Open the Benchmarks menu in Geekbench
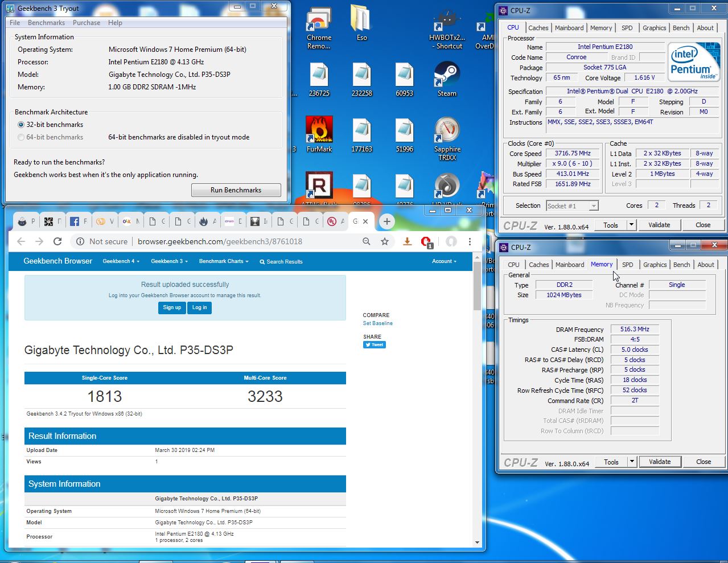Screen dimensions: 728x563 point(46,23)
